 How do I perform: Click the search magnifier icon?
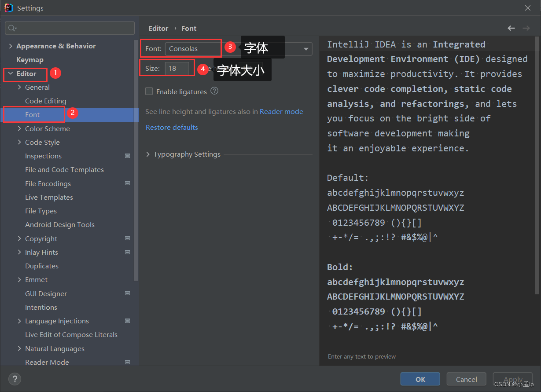[12, 28]
